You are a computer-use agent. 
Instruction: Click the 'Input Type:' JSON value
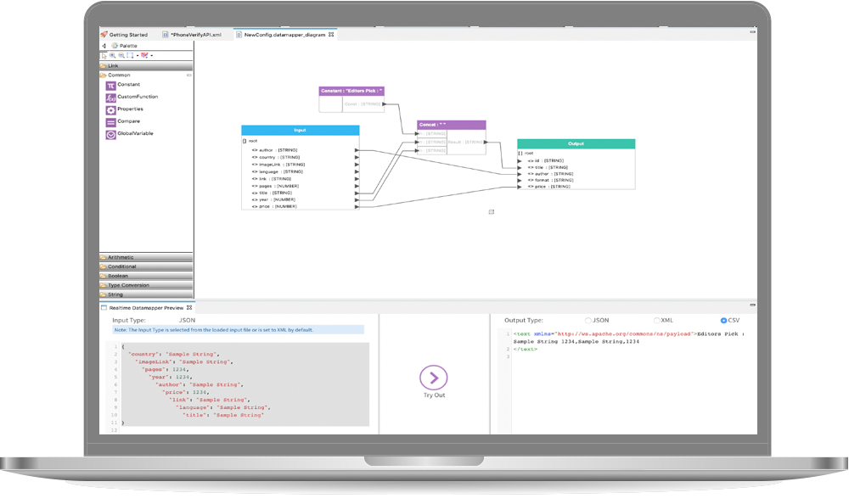point(187,321)
